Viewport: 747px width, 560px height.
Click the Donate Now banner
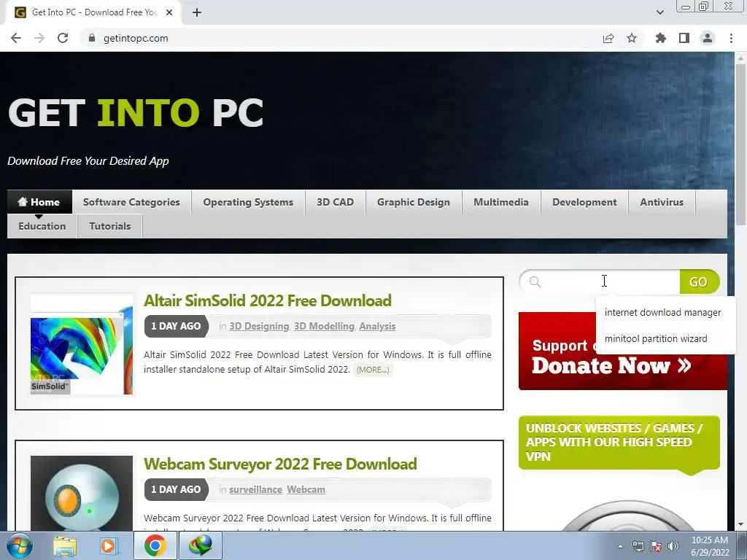click(623, 351)
